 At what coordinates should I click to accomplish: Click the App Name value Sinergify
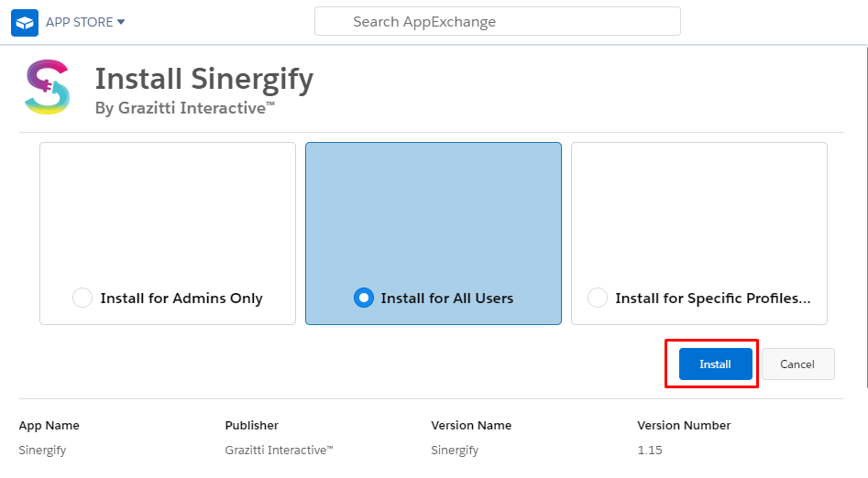(42, 451)
